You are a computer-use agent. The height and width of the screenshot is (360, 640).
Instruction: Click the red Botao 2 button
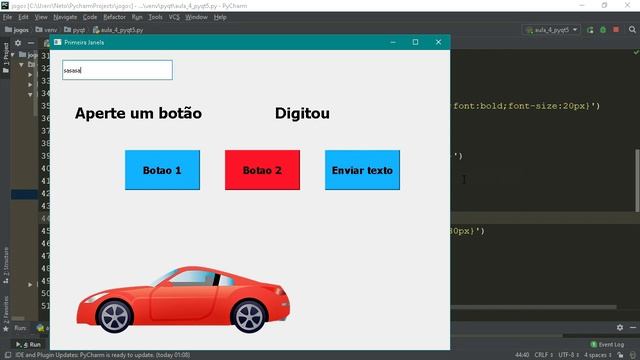coord(262,170)
